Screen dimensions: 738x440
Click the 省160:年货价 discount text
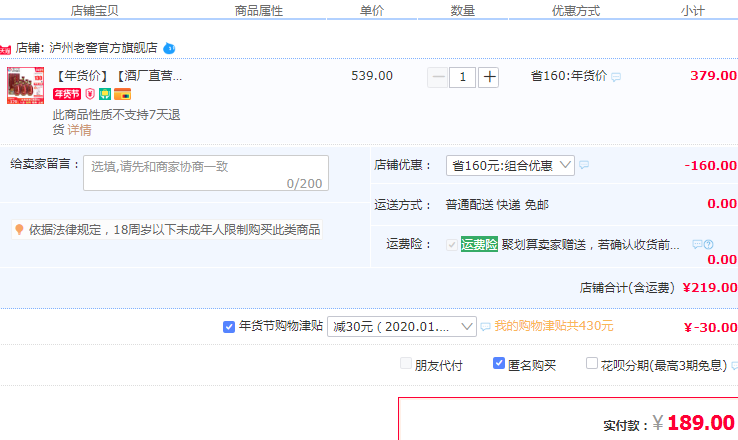coord(569,76)
